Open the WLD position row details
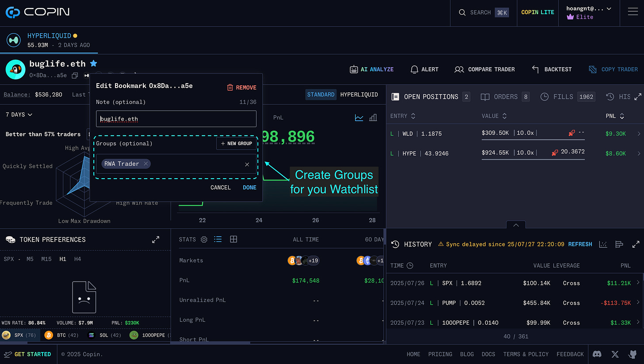Viewport: 644px width, 364px height. pyautogui.click(x=515, y=134)
